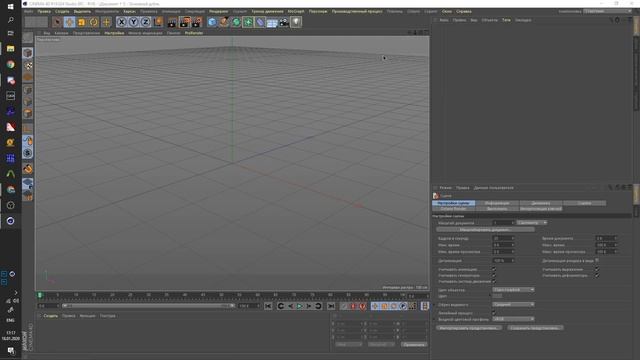Viewport: 640px width, 360px height.
Task: Switch the coordinate system icon
Action: point(158,22)
